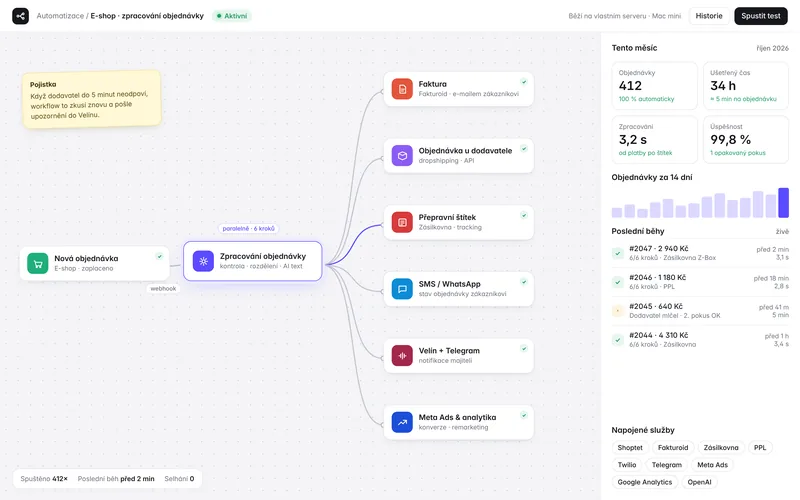800x500 pixels.
Task: Click the Zpracování objednávky node title
Action: pyautogui.click(x=263, y=256)
